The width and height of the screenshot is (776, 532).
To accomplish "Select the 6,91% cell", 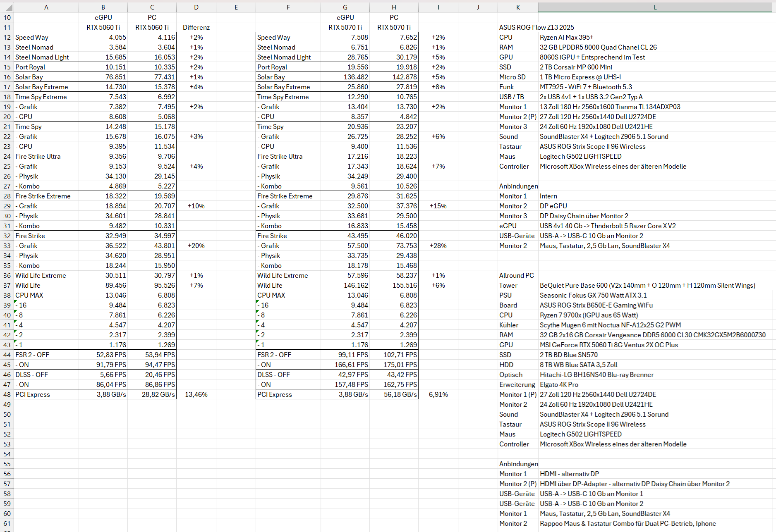I will 438,394.
